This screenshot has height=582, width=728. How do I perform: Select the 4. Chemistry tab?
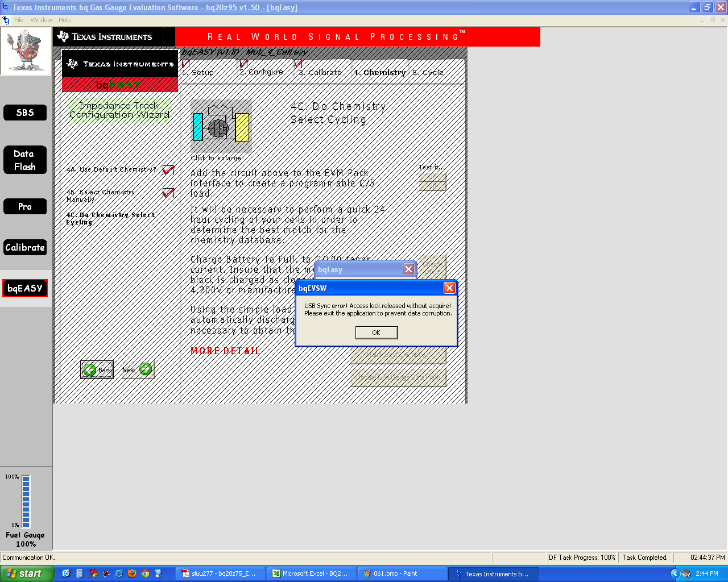[379, 73]
